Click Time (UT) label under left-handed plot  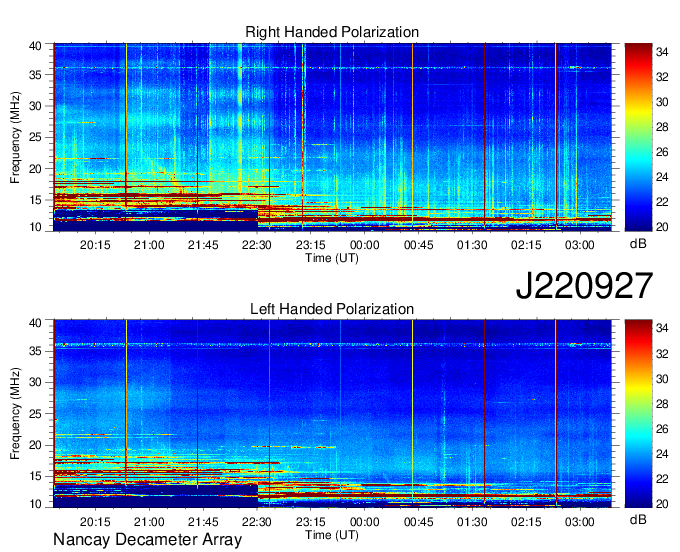[x=332, y=535]
